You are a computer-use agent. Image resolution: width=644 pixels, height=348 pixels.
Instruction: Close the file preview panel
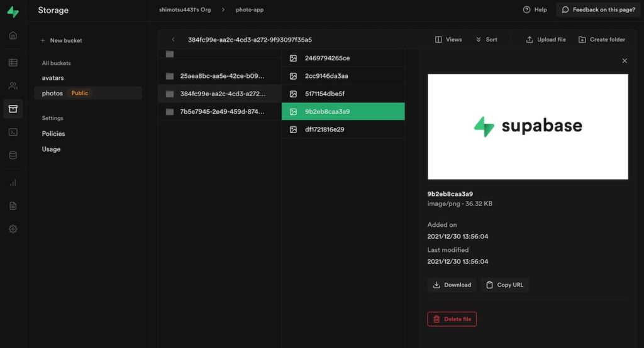(625, 61)
